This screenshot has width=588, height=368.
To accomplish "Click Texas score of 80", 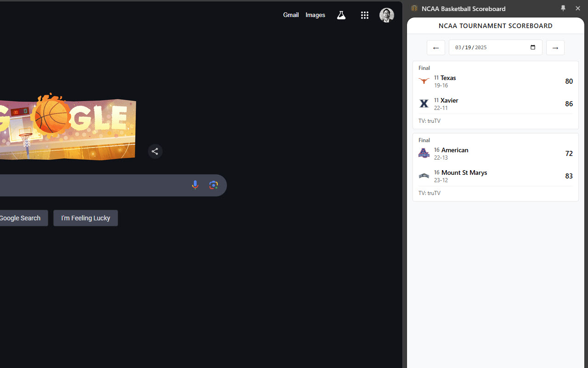I will (x=569, y=81).
